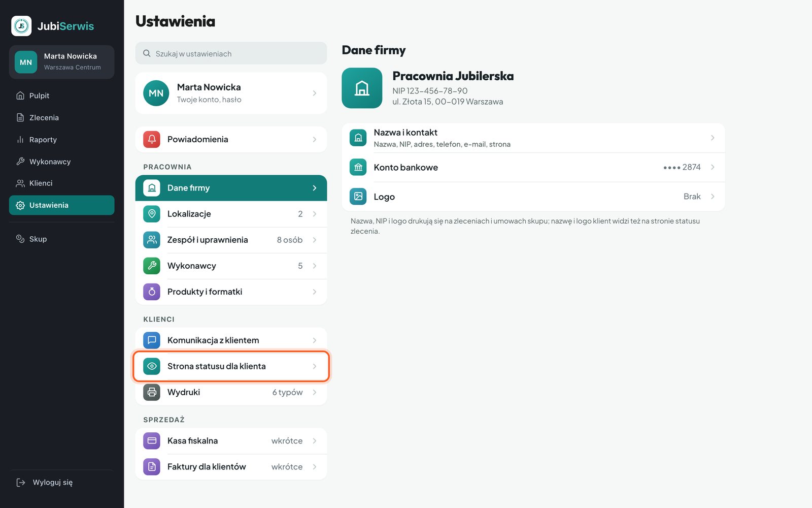Open the Wykonawcy settings row
The height and width of the screenshot is (508, 812).
click(x=231, y=266)
